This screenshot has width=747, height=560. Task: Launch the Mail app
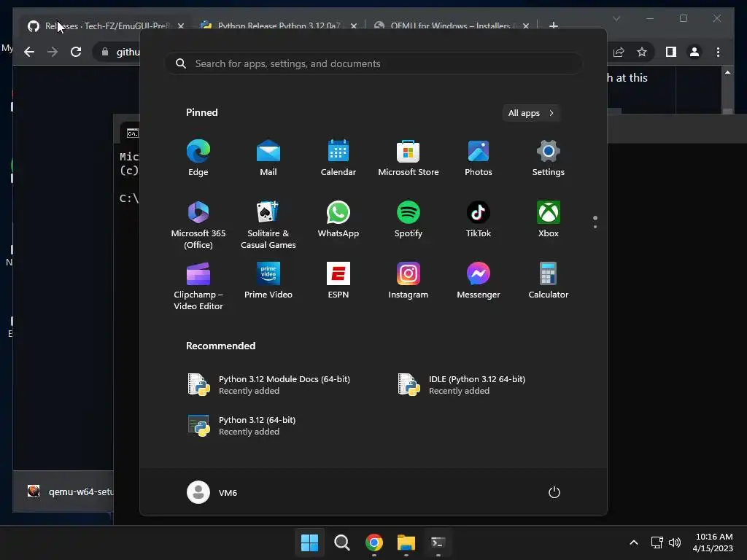268,157
